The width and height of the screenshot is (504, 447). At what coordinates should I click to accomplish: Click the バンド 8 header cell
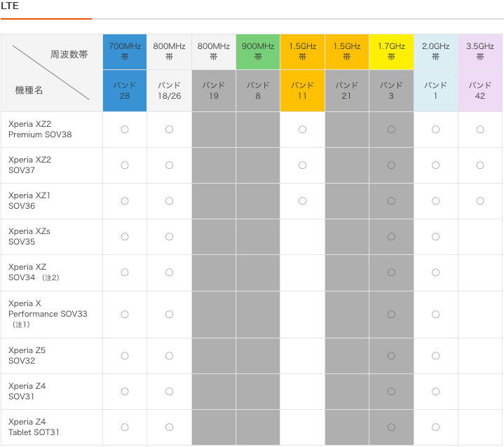[258, 90]
